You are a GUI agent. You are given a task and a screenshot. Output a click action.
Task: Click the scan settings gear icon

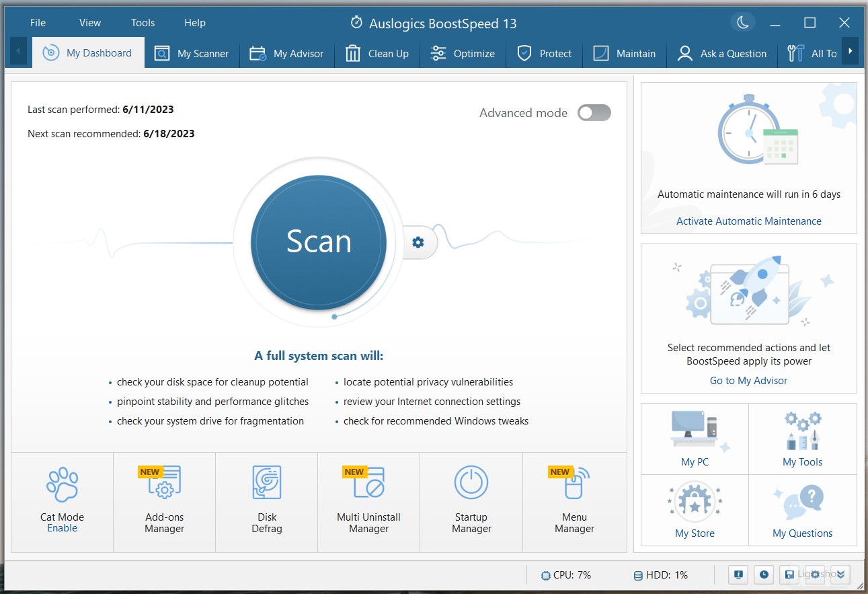[x=418, y=242]
